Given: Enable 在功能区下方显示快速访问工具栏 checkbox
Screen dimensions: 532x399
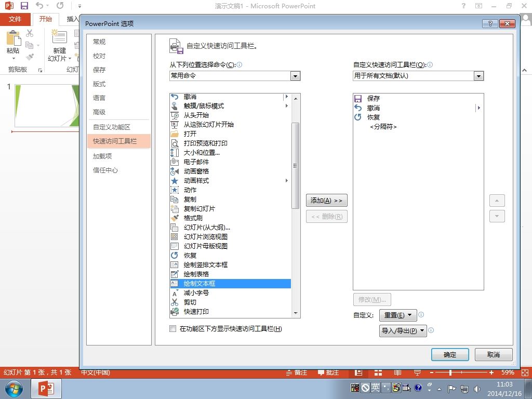Looking at the screenshot, I should click(172, 328).
